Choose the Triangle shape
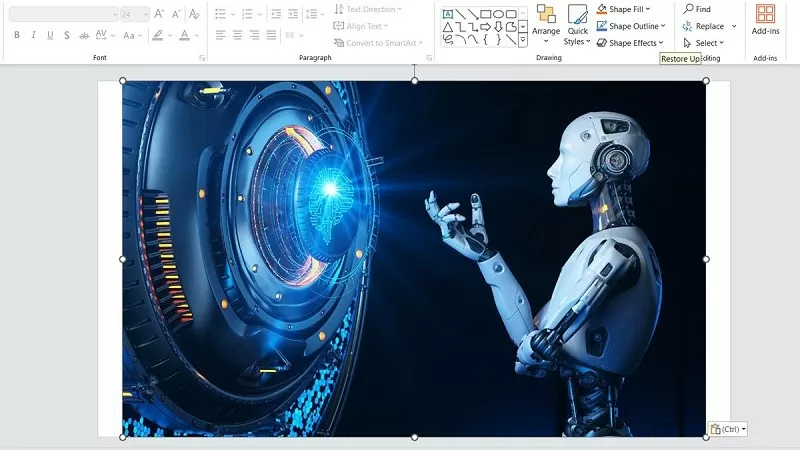Image resolution: width=800 pixels, height=450 pixels. coord(448,27)
